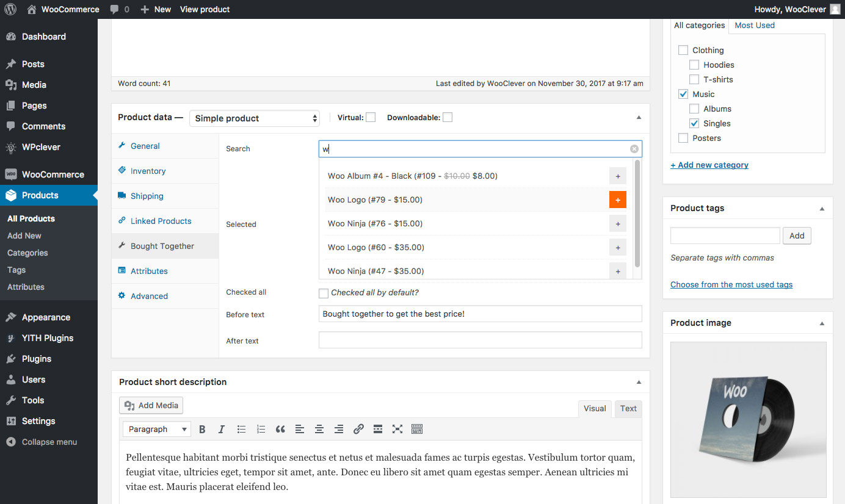
Task: Add Woo Logo #79 with orange plus
Action: [x=617, y=200]
